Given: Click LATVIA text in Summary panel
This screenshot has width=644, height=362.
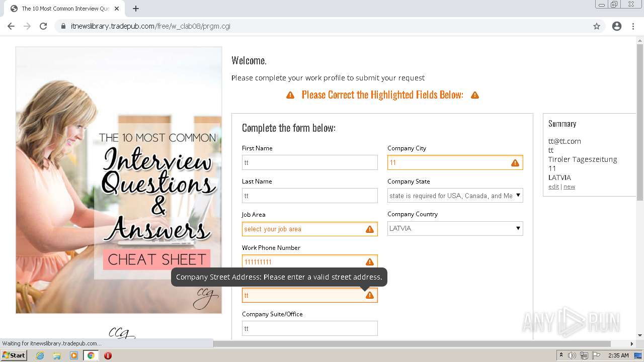Looking at the screenshot, I should [x=559, y=177].
